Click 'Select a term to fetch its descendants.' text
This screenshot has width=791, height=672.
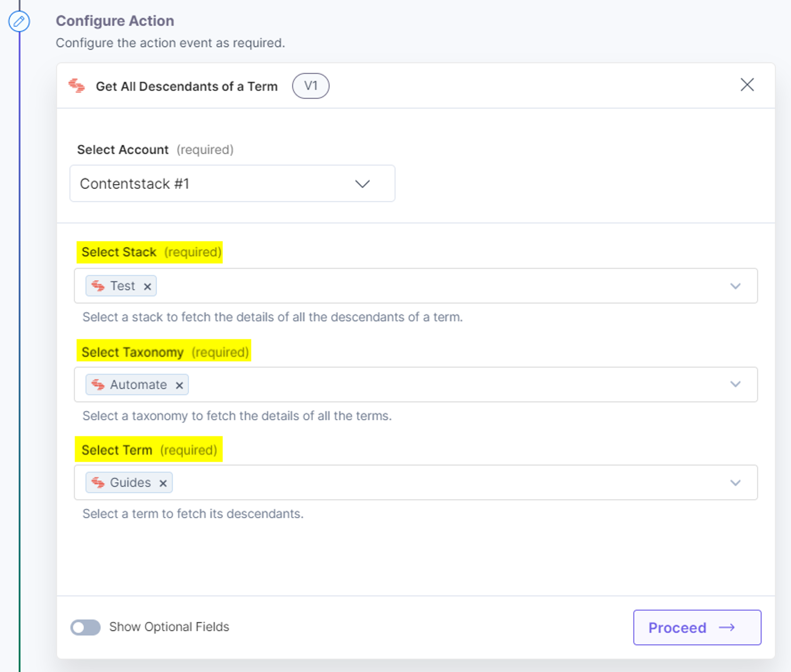coord(193,514)
